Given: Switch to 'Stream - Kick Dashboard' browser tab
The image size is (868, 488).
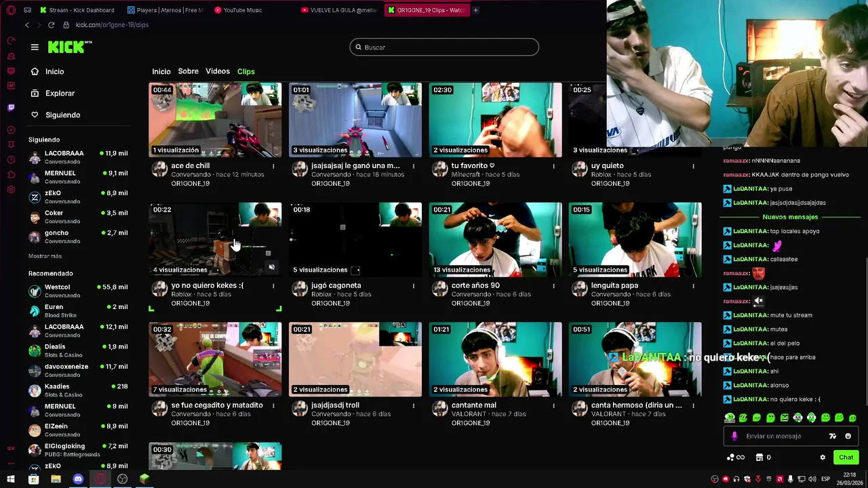Looking at the screenshot, I should [77, 10].
